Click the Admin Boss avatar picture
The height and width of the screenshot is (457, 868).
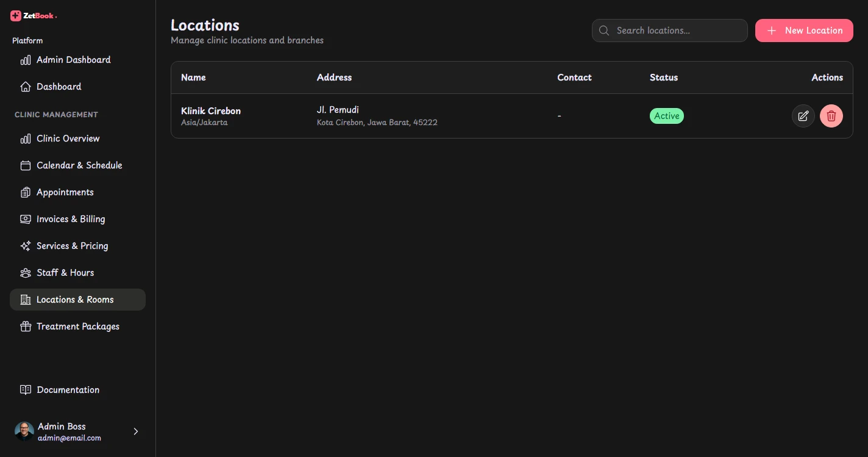pyautogui.click(x=24, y=431)
